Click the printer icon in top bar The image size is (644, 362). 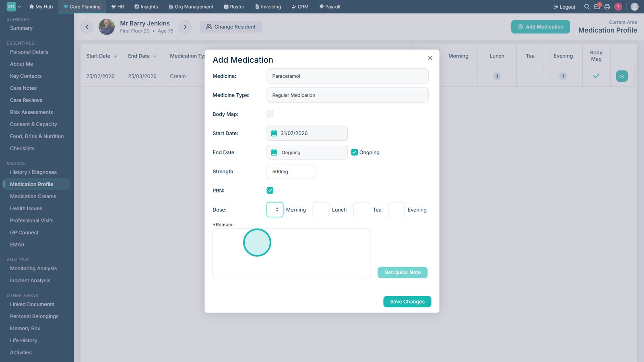coord(607,7)
